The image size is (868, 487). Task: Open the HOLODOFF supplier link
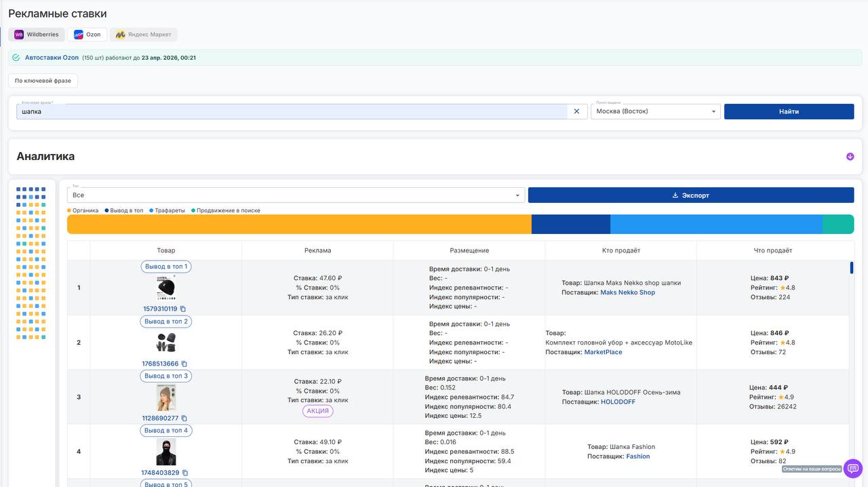(x=618, y=402)
